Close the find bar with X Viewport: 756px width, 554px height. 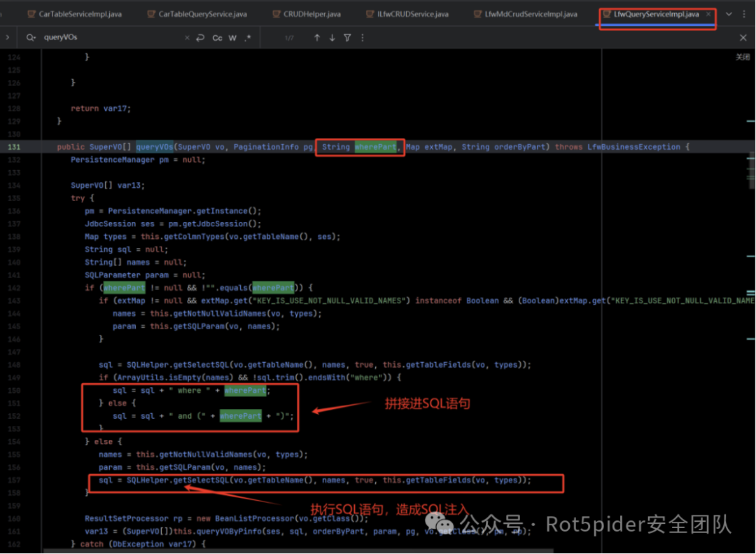(x=743, y=38)
